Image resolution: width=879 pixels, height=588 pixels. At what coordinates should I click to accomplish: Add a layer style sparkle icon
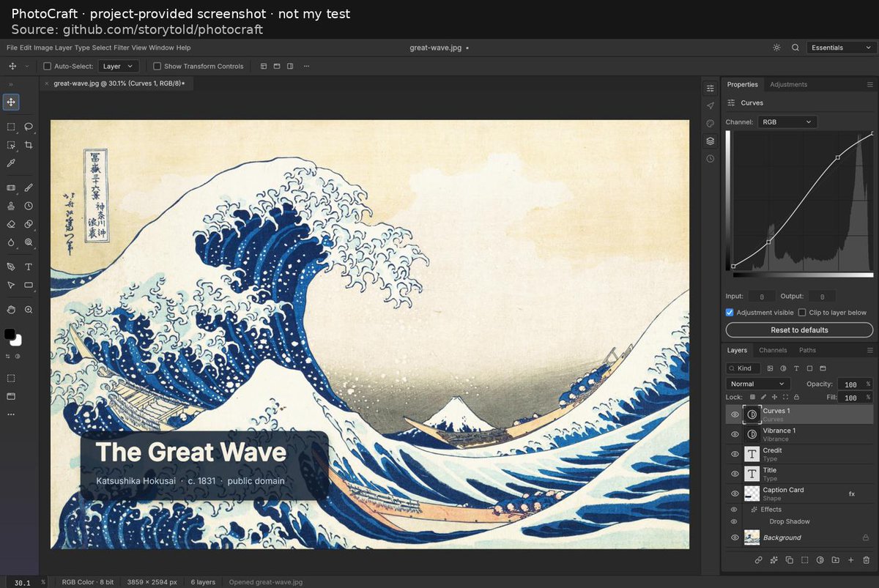[x=774, y=560]
